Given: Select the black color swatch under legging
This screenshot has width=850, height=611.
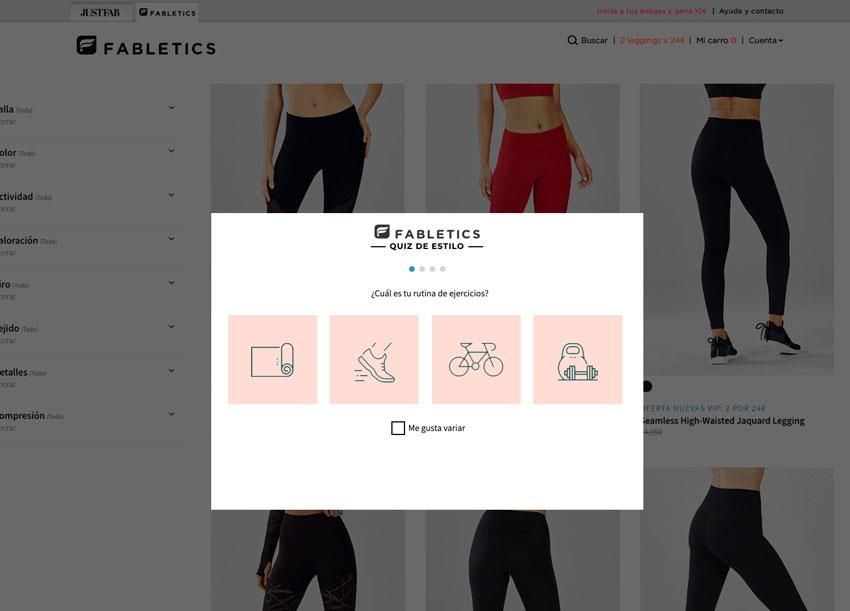Looking at the screenshot, I should (x=647, y=387).
